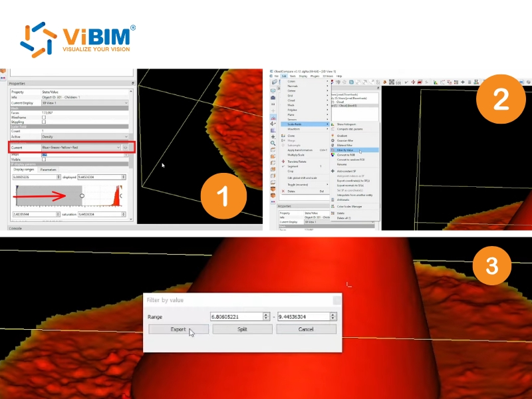Screen dimensions: 532x399
Task: Switch to the Parameters tab in Properties
Action: (x=49, y=170)
